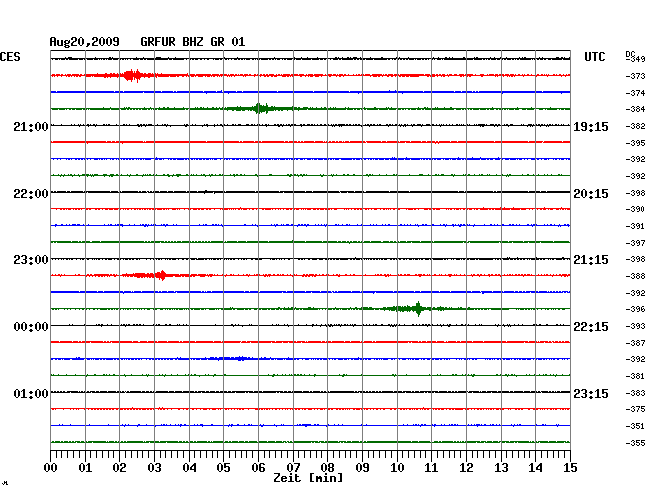Click the green seismic burst near minute 06
The height and width of the screenshot is (494, 650).
pos(260,109)
